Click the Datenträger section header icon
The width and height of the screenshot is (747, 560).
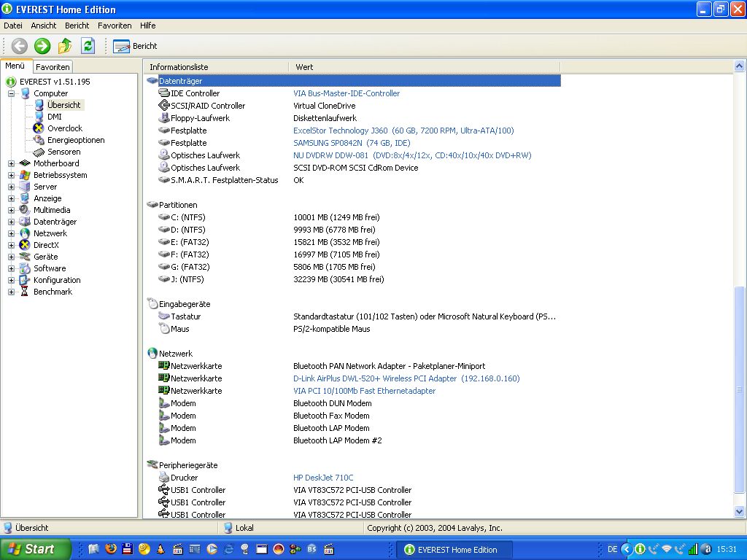[152, 80]
